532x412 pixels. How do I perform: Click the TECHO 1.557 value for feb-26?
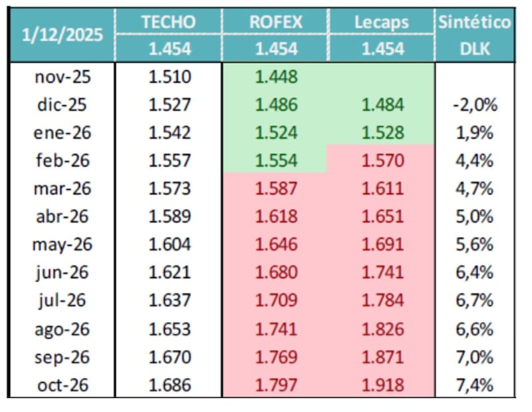click(169, 161)
